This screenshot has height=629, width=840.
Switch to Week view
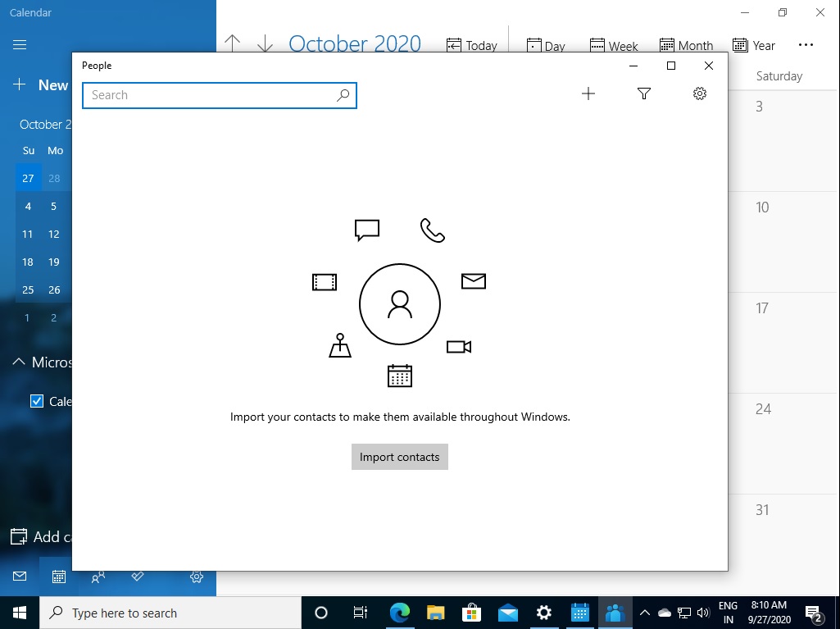pos(614,44)
